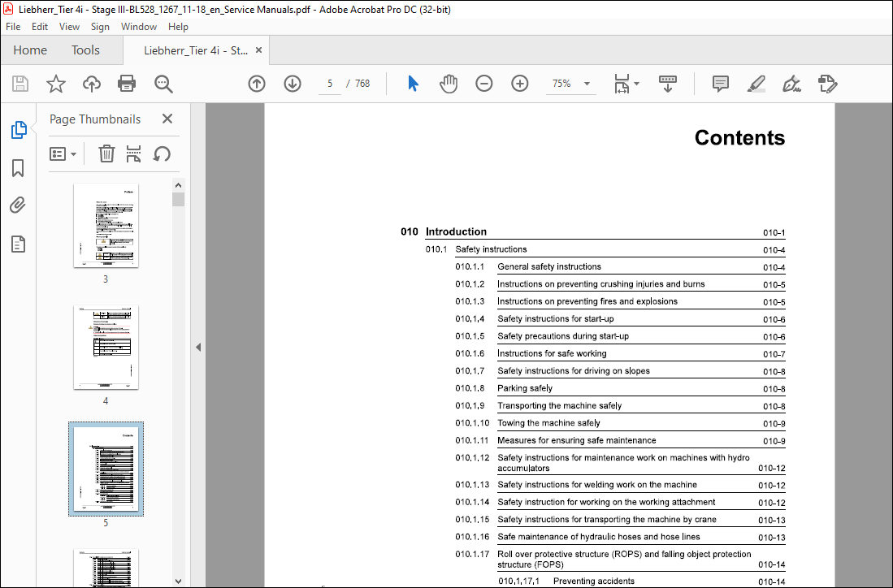This screenshot has height=588, width=893.
Task: Close the Page Thumbnails panel
Action: (167, 119)
